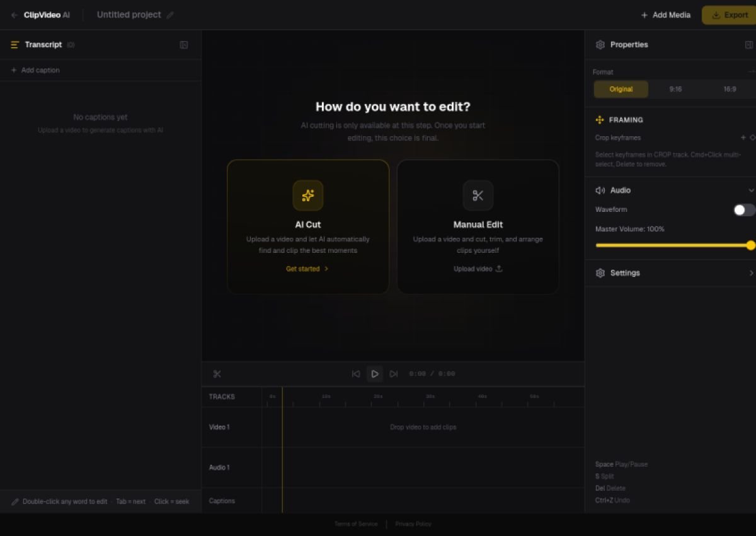756x536 pixels.
Task: Click the Video 1 track drop area
Action: click(x=423, y=428)
